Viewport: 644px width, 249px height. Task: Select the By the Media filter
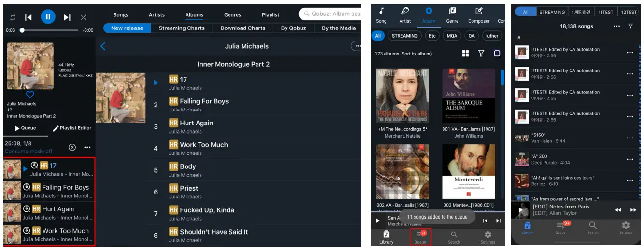click(338, 28)
